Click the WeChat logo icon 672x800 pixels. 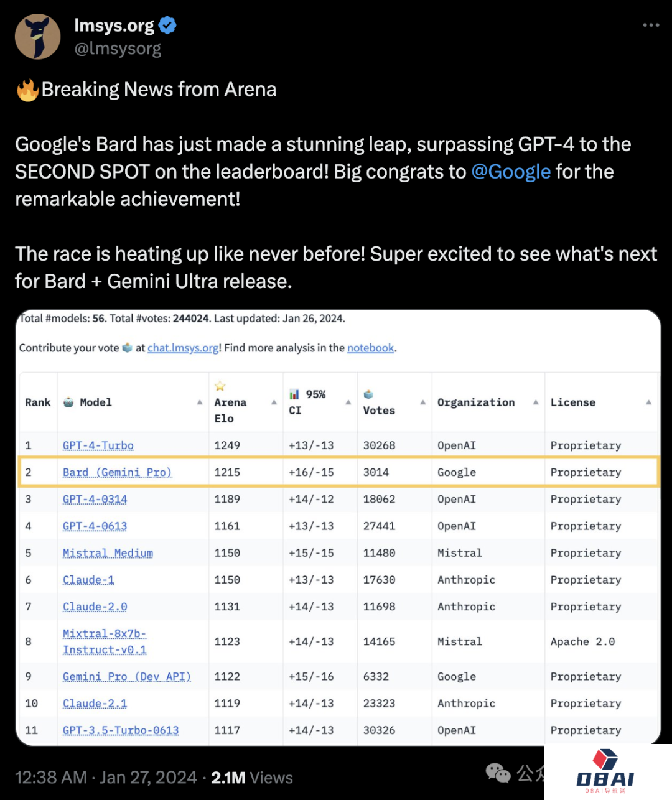(498, 773)
